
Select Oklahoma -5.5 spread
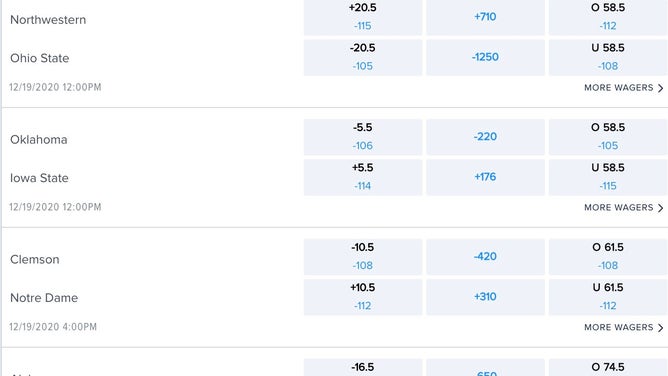coord(363,137)
